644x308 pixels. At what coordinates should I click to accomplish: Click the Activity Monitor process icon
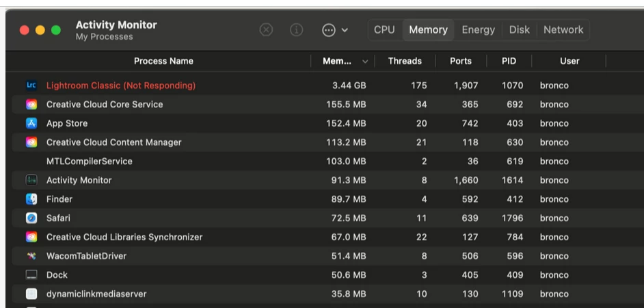pos(31,180)
